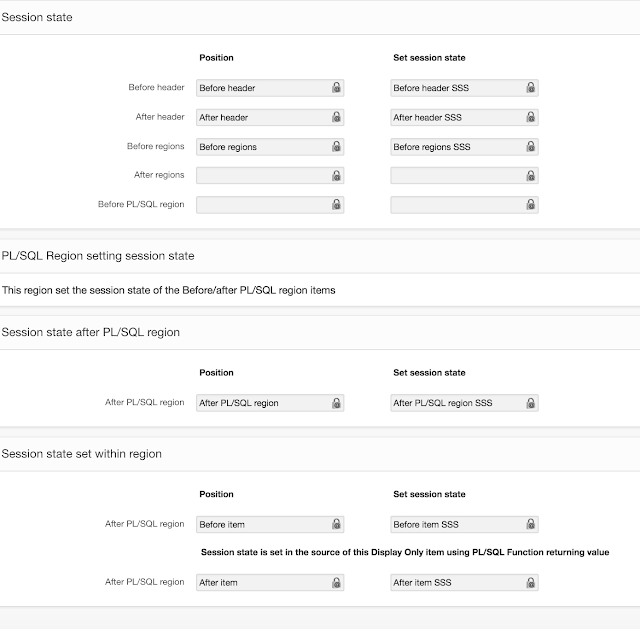Image resolution: width=640 pixels, height=629 pixels.
Task: Select the Before header position field
Action: click(x=262, y=88)
